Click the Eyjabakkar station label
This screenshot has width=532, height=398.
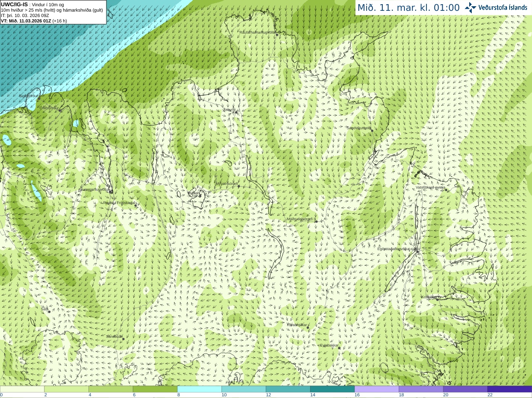(x=330, y=345)
